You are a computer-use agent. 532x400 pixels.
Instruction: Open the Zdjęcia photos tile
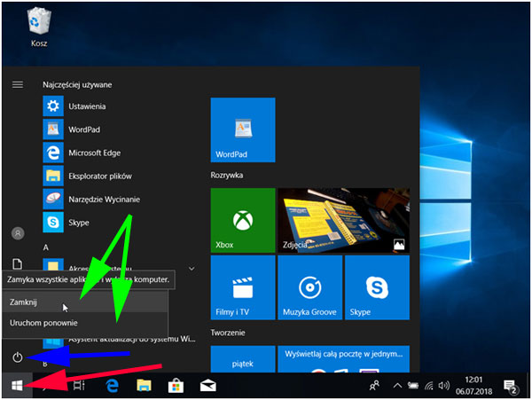click(x=344, y=220)
